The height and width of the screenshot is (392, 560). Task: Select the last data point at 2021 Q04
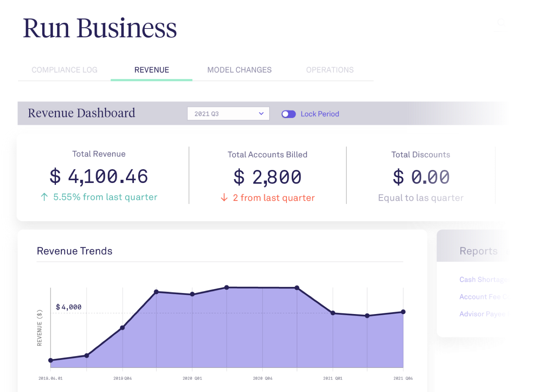tap(403, 312)
